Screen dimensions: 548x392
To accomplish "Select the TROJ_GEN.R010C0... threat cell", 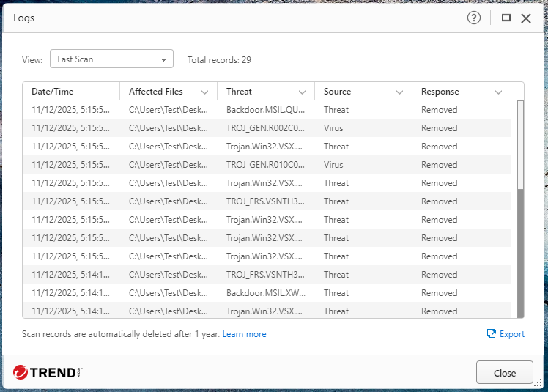I will [x=265, y=165].
